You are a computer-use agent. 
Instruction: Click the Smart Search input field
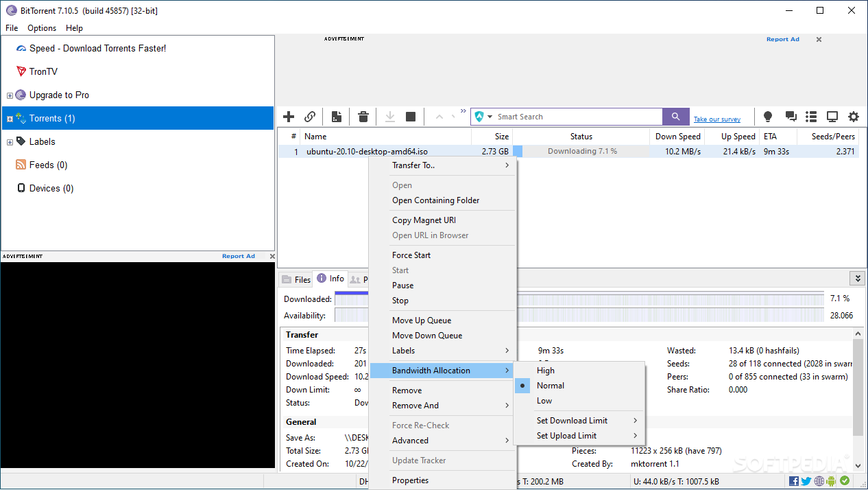[x=579, y=117]
